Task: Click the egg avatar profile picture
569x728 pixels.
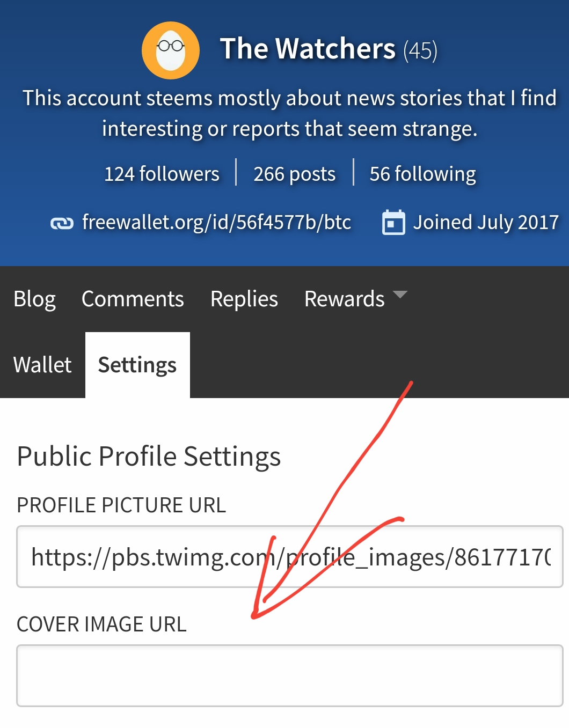Action: pyautogui.click(x=171, y=50)
